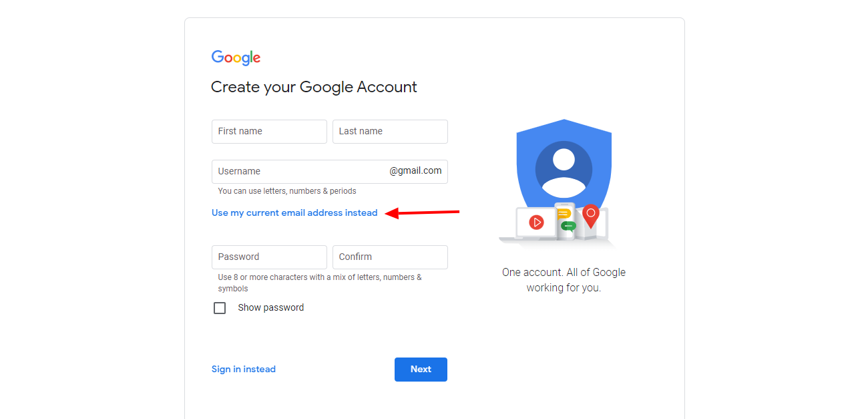Screen dimensions: 868x419
Task: Open "Use my current email address instead"
Action: coord(294,213)
